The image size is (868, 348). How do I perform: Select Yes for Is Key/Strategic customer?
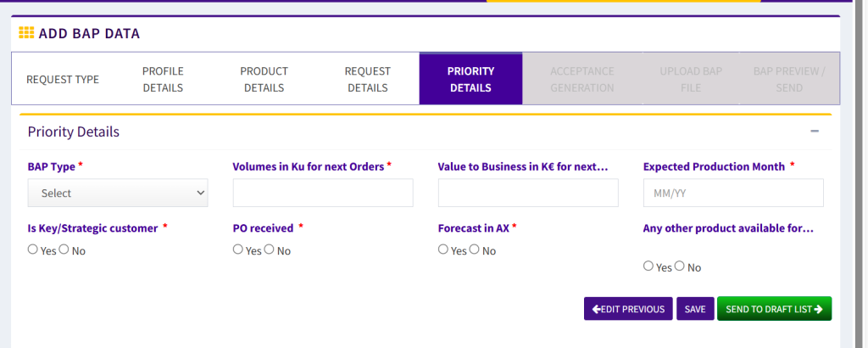pos(33,250)
